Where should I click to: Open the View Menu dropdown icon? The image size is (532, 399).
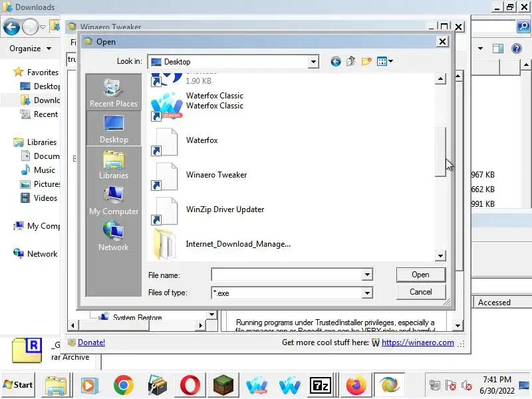pos(385,61)
